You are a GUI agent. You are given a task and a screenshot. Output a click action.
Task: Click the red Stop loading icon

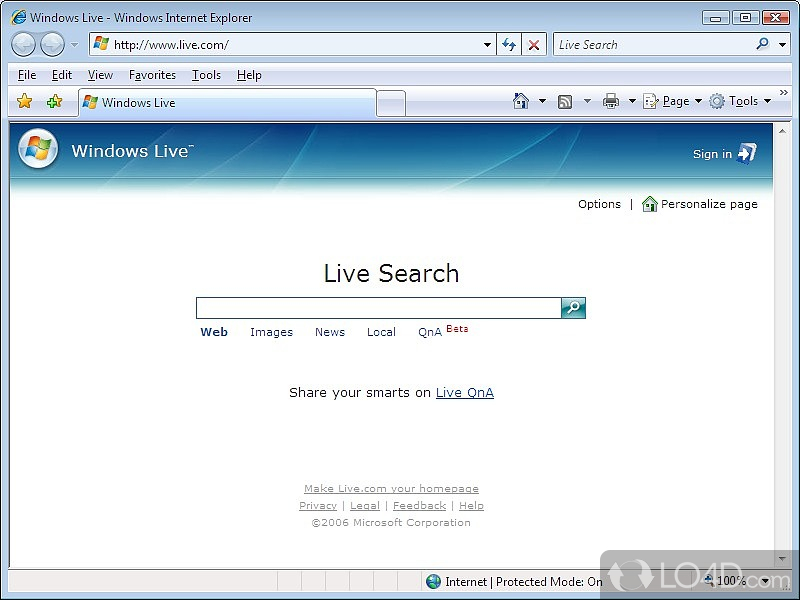point(534,45)
